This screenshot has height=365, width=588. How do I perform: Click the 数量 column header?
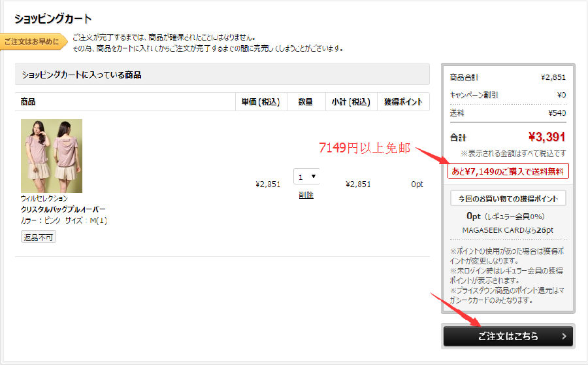click(x=306, y=102)
